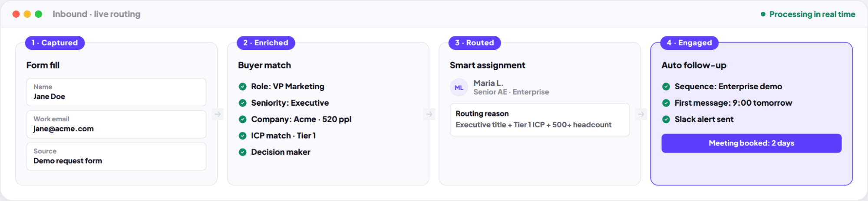Select the 4 · Engaged stage badge
The width and height of the screenshot is (868, 201).
point(690,43)
